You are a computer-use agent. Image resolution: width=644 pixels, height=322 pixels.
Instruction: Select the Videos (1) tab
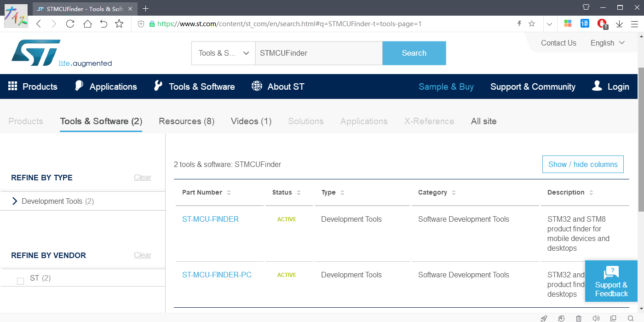point(251,121)
